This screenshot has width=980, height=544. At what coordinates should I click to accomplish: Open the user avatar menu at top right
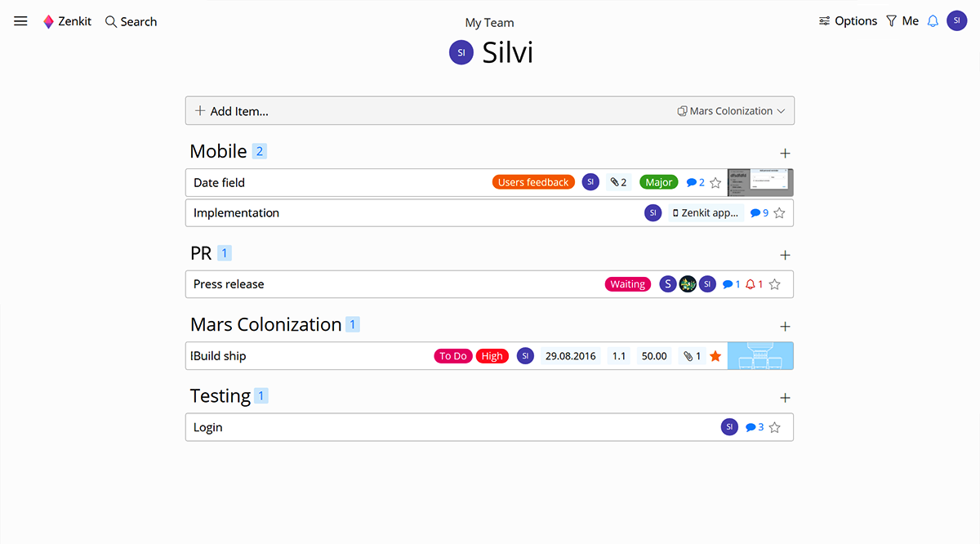coord(957,21)
